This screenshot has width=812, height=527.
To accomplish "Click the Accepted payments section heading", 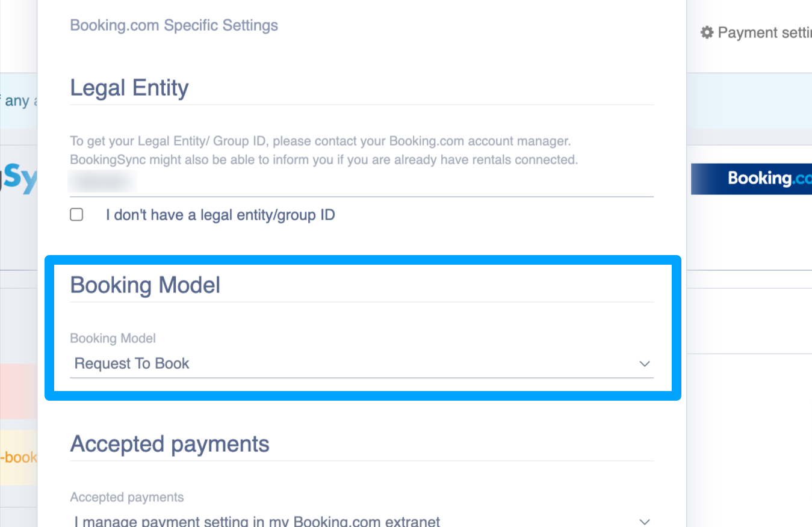I will pos(170,444).
